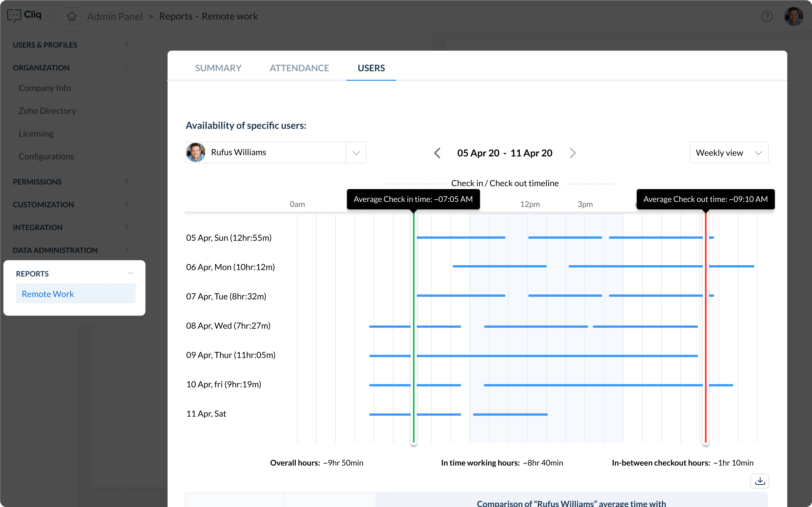
Task: Go to next week with right chevron
Action: (x=573, y=153)
